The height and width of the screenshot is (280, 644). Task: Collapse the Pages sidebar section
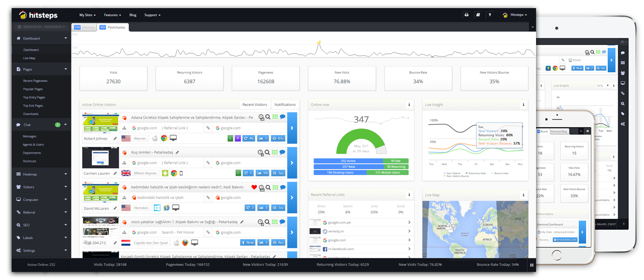click(42, 69)
